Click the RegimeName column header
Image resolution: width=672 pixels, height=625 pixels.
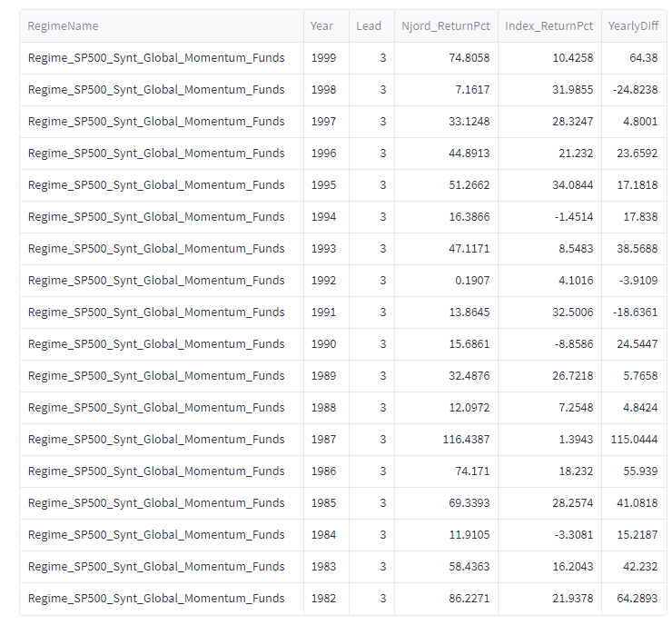click(x=64, y=26)
